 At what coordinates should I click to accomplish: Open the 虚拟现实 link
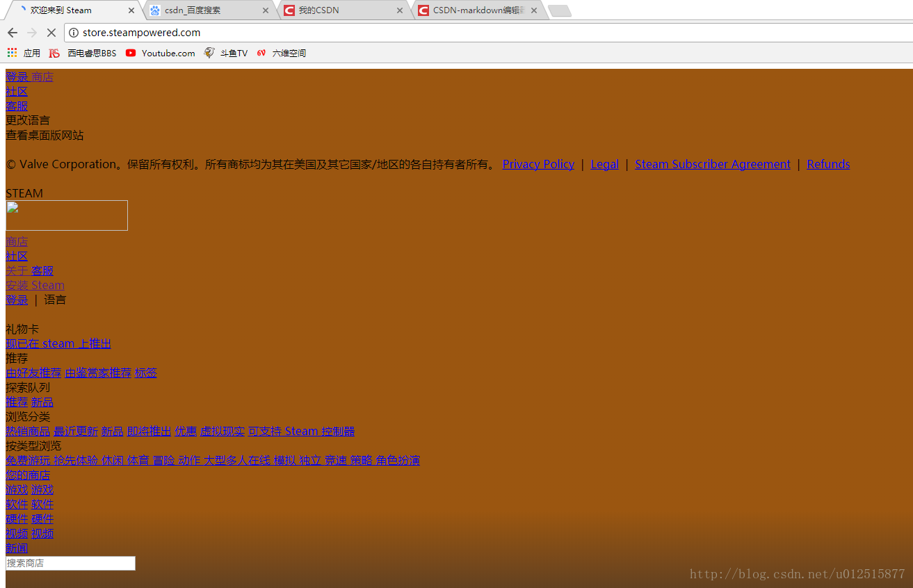(x=223, y=431)
